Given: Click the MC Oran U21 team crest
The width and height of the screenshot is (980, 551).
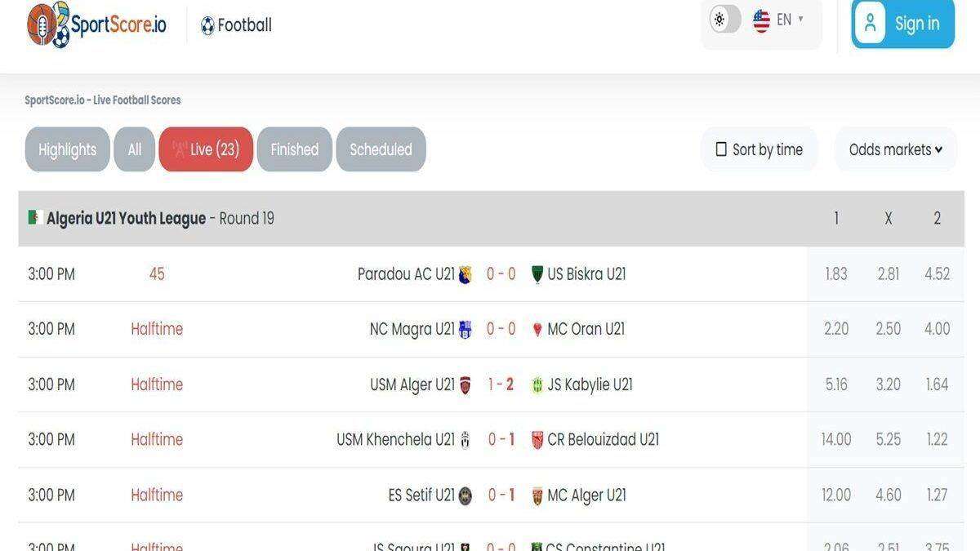Looking at the screenshot, I should click(x=537, y=330).
